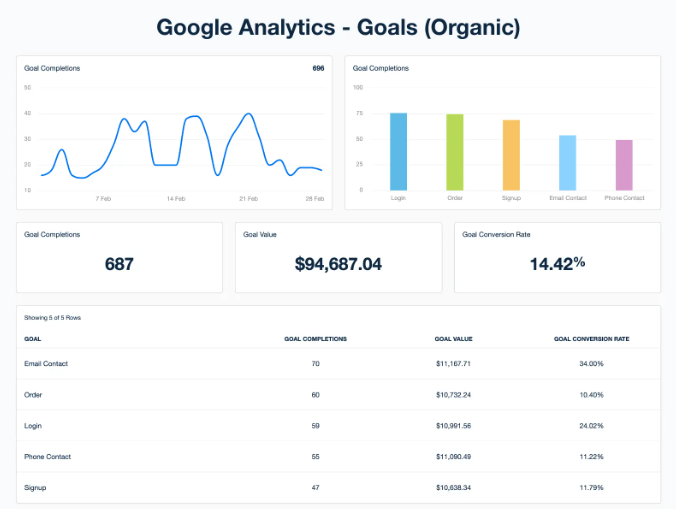The height and width of the screenshot is (509, 676).
Task: Click the 55 completions cell
Action: (x=316, y=457)
